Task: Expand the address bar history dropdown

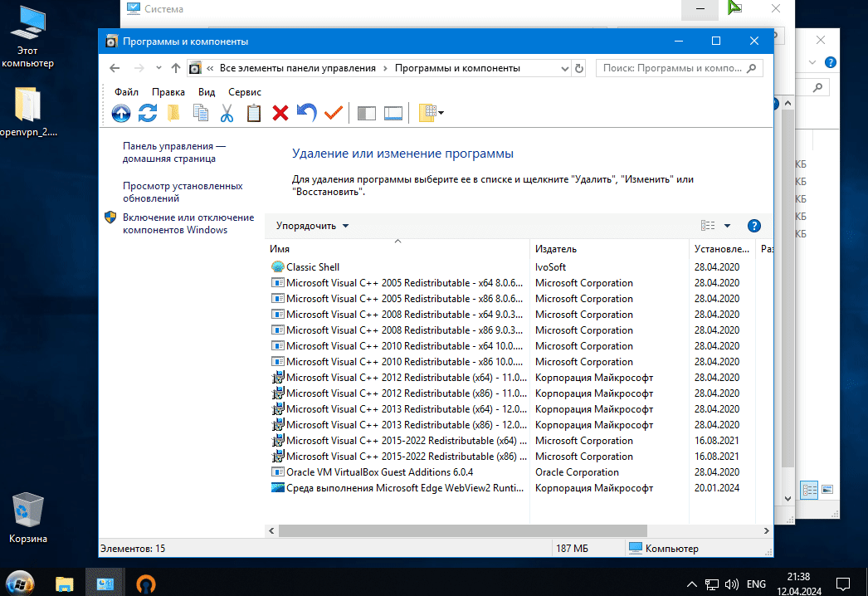Action: [x=564, y=69]
